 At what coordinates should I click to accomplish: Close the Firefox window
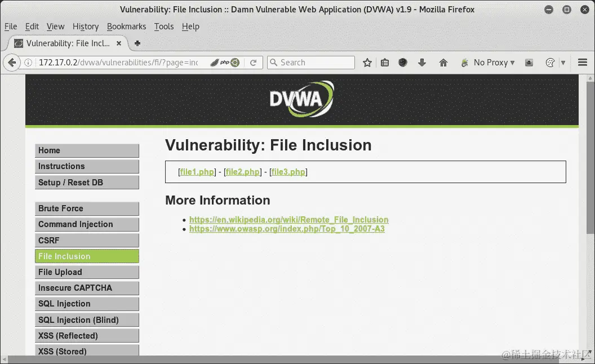point(585,10)
